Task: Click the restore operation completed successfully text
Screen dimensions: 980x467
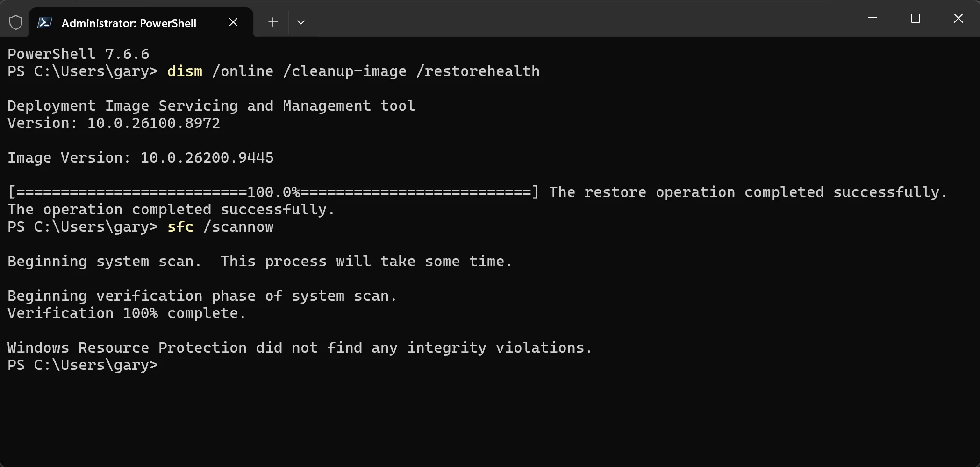Action: click(x=748, y=192)
